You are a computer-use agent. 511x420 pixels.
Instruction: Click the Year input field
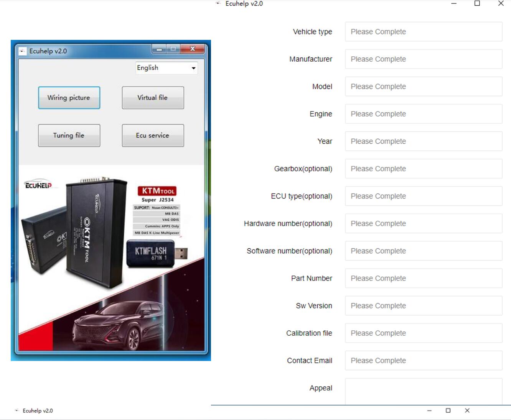[423, 141]
